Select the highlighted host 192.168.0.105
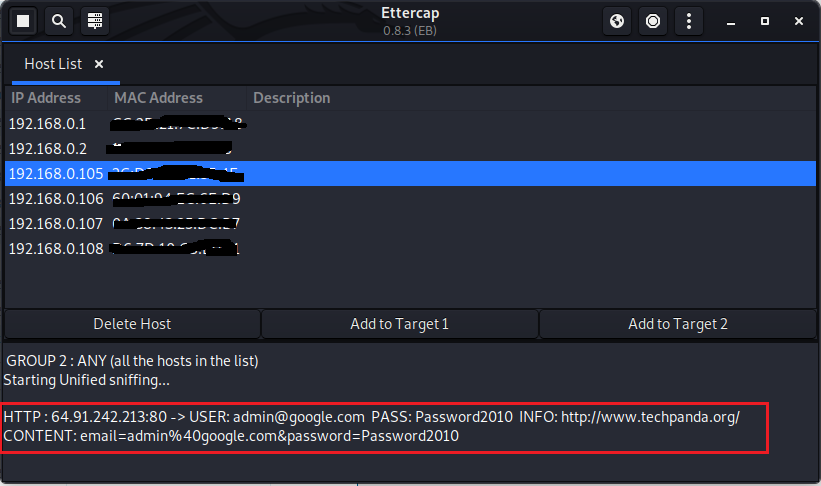This screenshot has height=486, width=821. (x=56, y=174)
